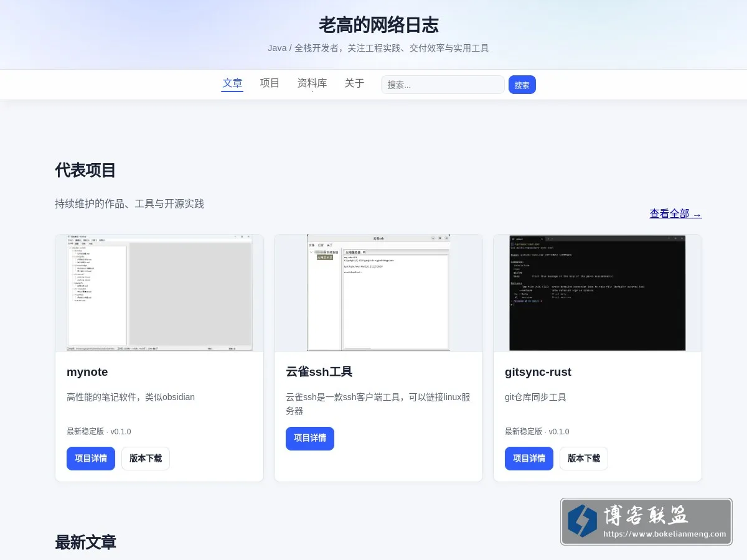
Task: Click the text 高性能的笔记软件，类似obsidian
Action: click(131, 397)
